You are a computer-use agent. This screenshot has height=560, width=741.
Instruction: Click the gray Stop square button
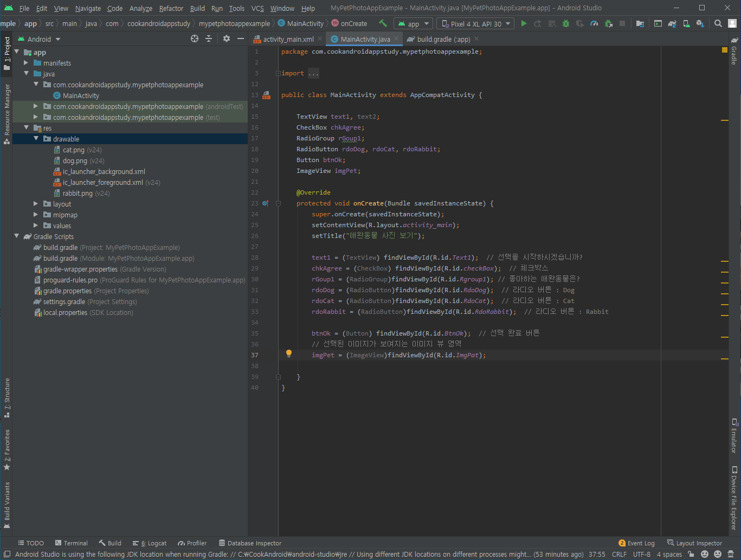coord(622,23)
